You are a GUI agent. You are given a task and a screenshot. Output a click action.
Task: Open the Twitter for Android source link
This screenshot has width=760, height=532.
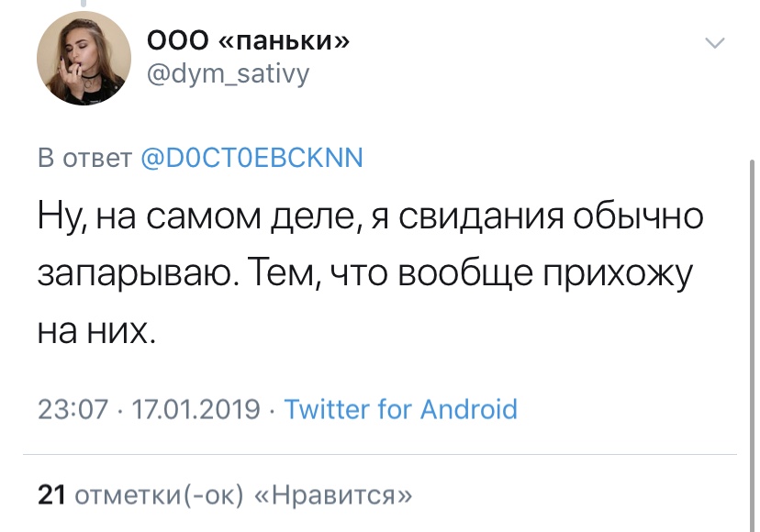400,409
